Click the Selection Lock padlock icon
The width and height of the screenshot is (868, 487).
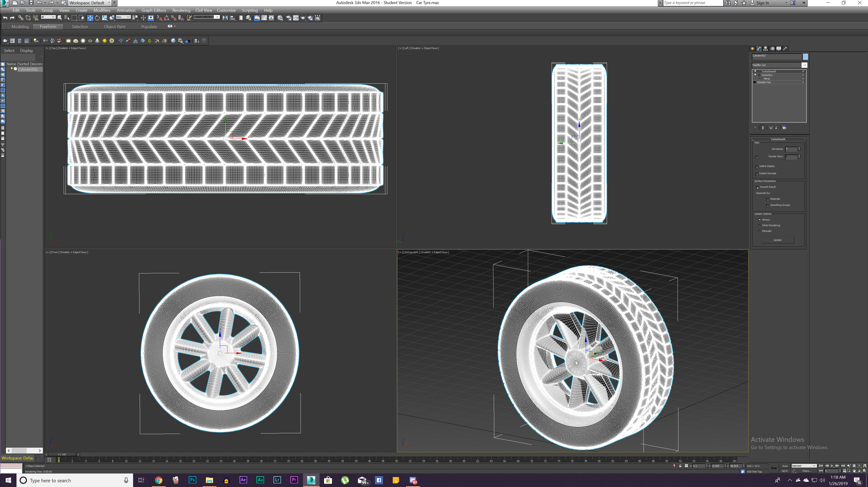tap(680, 466)
